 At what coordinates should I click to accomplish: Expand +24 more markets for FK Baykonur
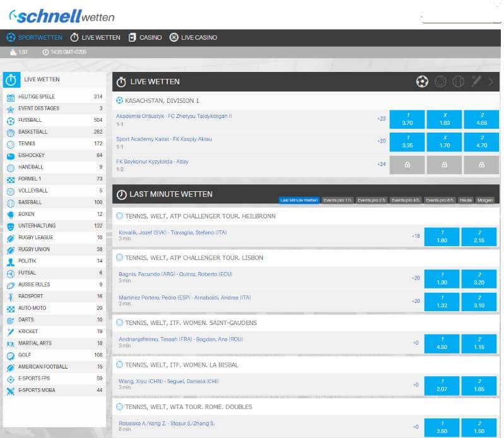[x=382, y=164]
